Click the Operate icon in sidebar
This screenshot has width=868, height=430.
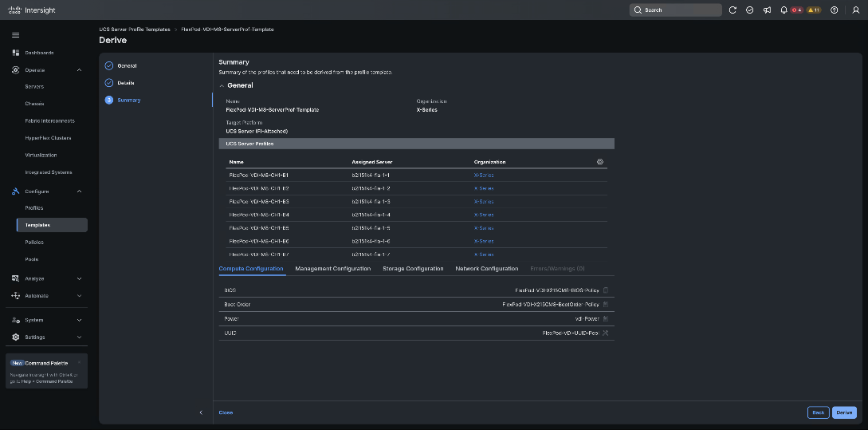[x=15, y=70]
